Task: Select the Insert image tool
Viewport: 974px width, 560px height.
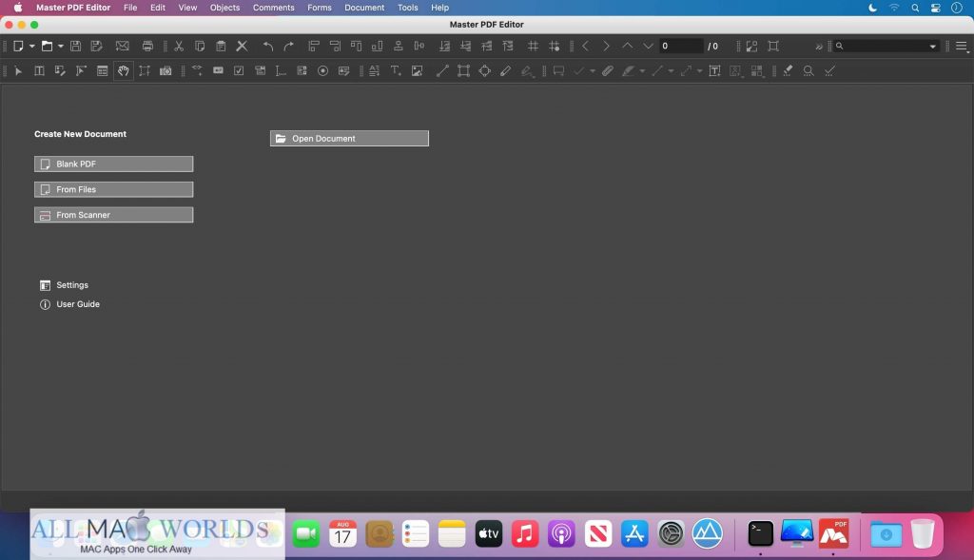Action: tap(417, 70)
